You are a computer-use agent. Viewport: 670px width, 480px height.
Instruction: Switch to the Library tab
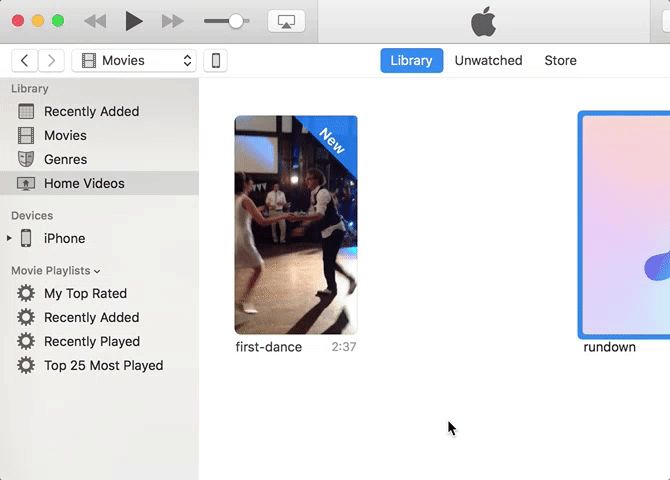click(411, 61)
